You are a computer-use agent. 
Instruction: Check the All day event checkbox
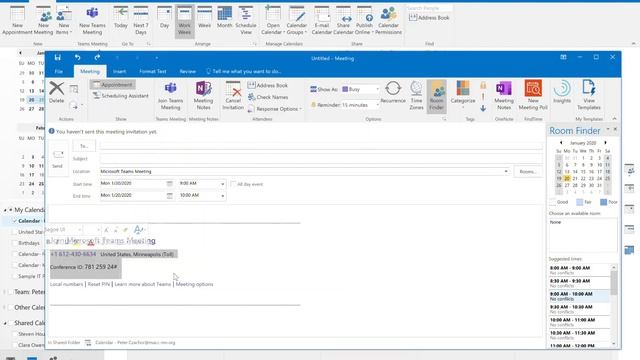[233, 184]
